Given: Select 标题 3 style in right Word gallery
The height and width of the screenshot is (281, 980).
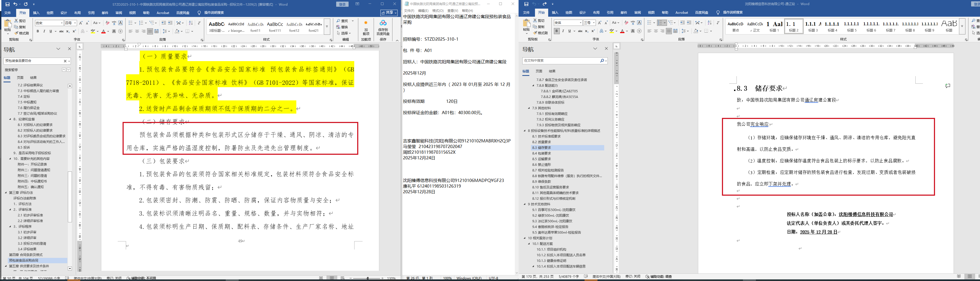Looking at the screenshot, I should point(813,26).
